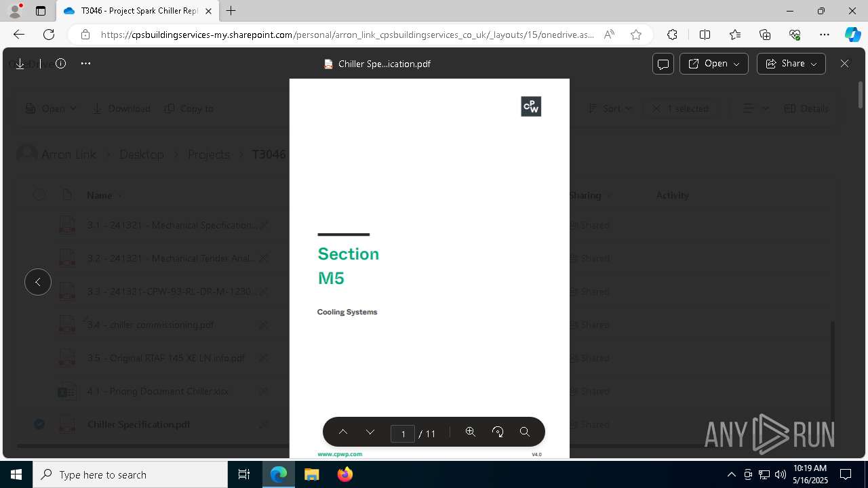
Task: Click the www.cpwp.com link in the PDF
Action: click(340, 454)
